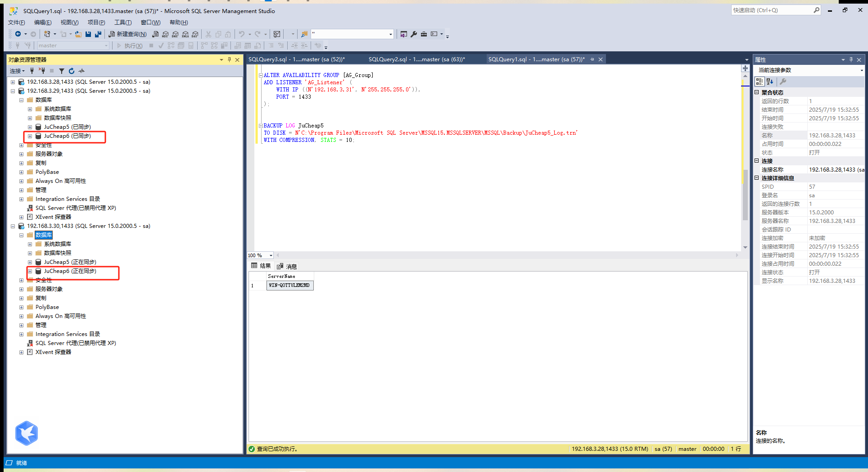Expand the 192.168.3.28,1433 server node

click(13, 82)
